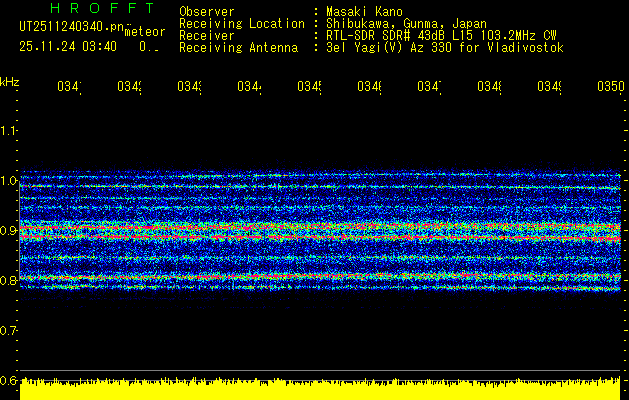Click the meteor label under the filename
Viewport: 629px width, 400px height.
click(145, 31)
